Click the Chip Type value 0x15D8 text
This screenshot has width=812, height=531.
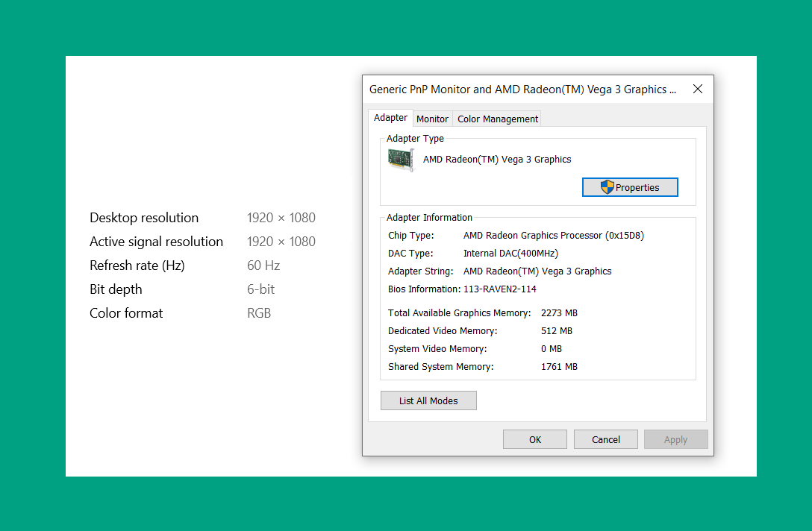point(554,236)
